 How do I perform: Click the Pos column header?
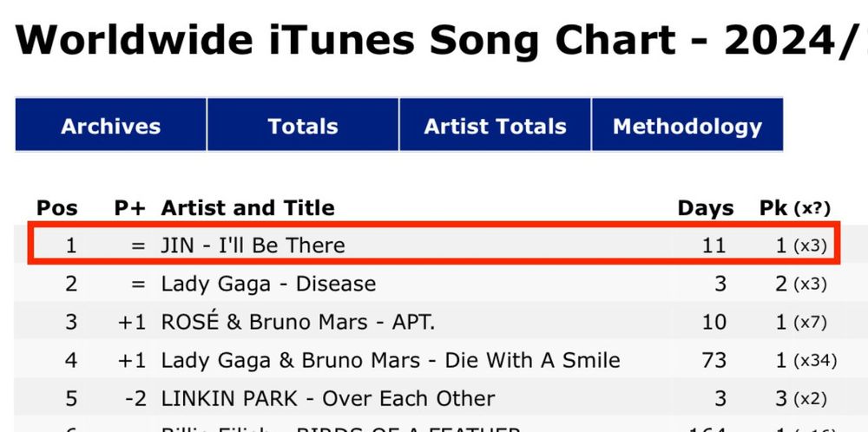click(x=57, y=208)
